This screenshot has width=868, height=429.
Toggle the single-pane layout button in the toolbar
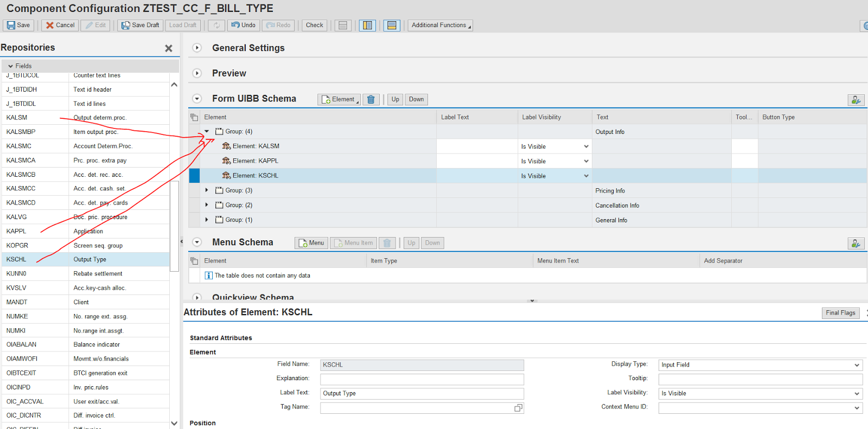point(342,25)
